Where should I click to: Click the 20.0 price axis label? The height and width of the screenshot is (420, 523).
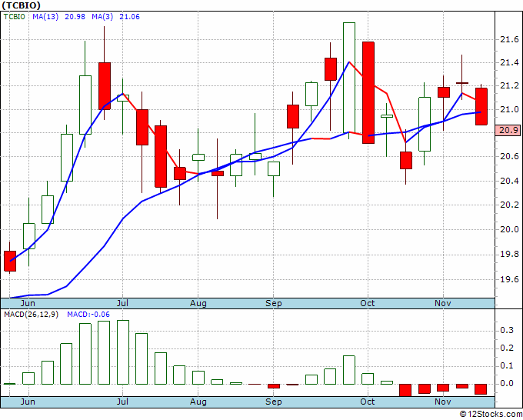509,229
